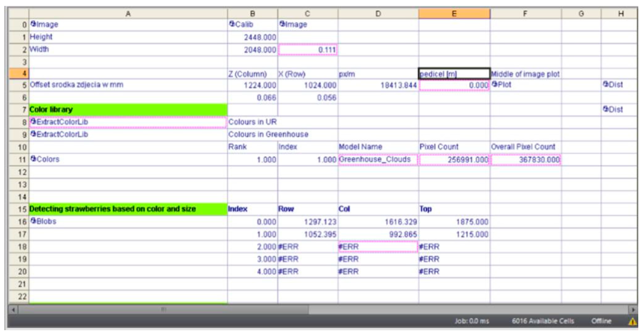This screenshot has height=334, width=644.
Task: Select the pedicel [m] cell
Action: coord(454,74)
